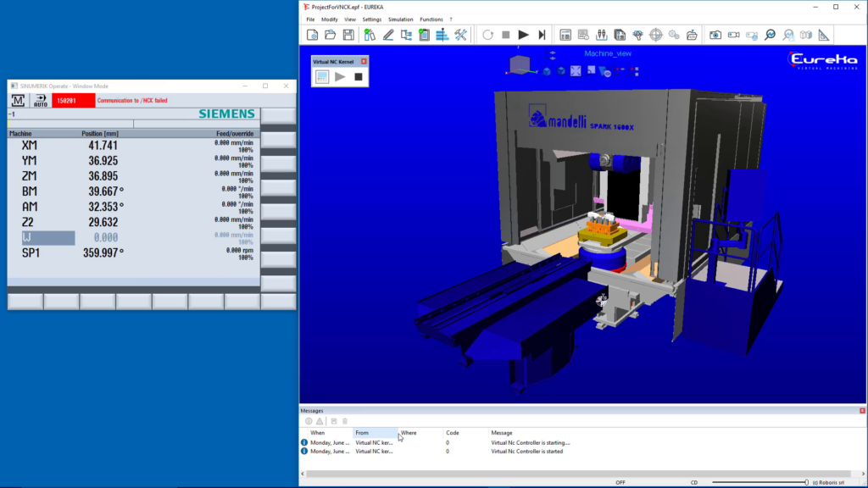Screen dimensions: 868x488
Task: Click the Machine_view label
Action: point(608,53)
